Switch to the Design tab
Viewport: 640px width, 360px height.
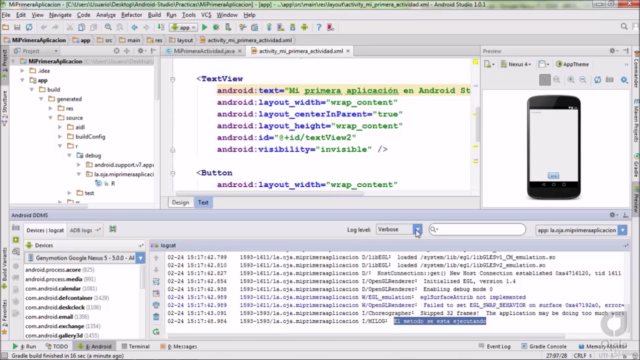point(180,202)
